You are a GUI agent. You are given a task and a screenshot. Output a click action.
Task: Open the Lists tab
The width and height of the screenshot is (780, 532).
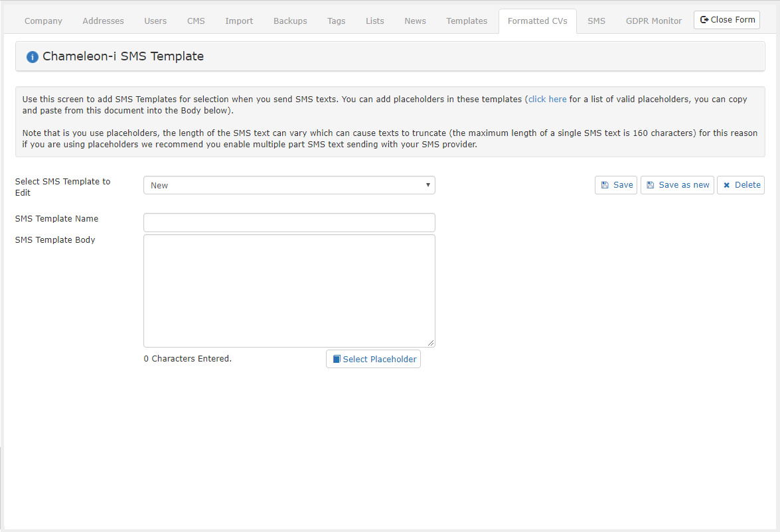coord(374,21)
